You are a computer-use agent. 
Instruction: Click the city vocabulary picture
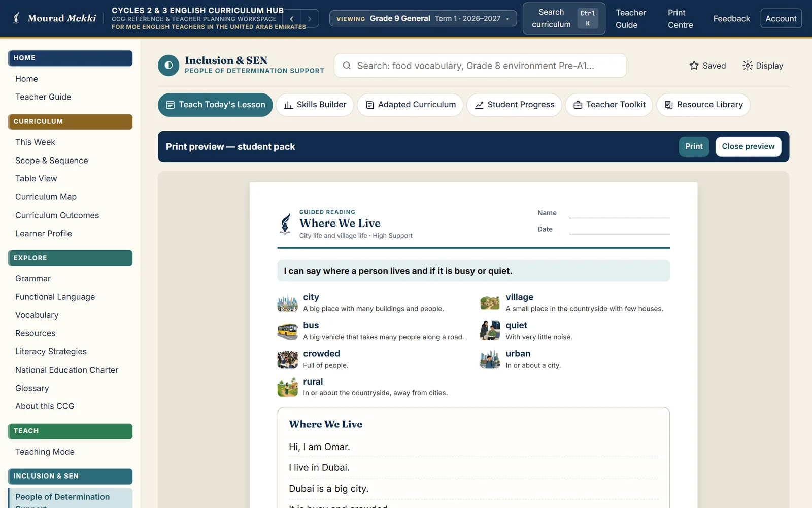click(287, 303)
